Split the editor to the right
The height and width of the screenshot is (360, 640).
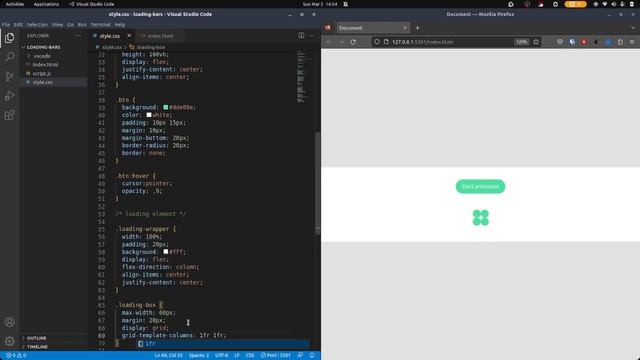301,36
